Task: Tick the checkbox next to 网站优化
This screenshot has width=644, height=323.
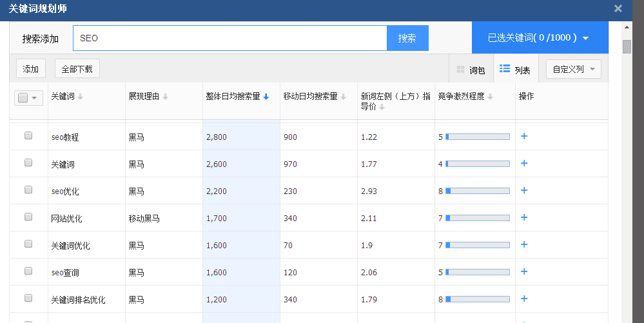Action: (28, 217)
